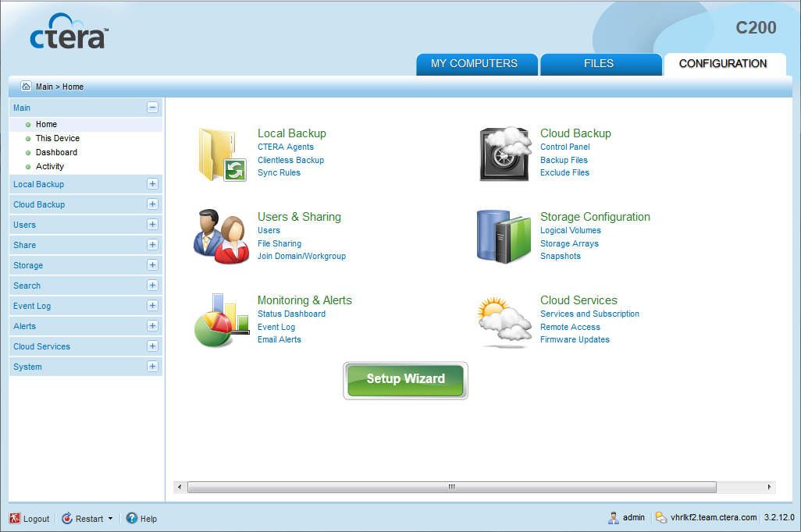Select the CONFIGURATION tab
This screenshot has height=532, width=801.
click(x=725, y=64)
